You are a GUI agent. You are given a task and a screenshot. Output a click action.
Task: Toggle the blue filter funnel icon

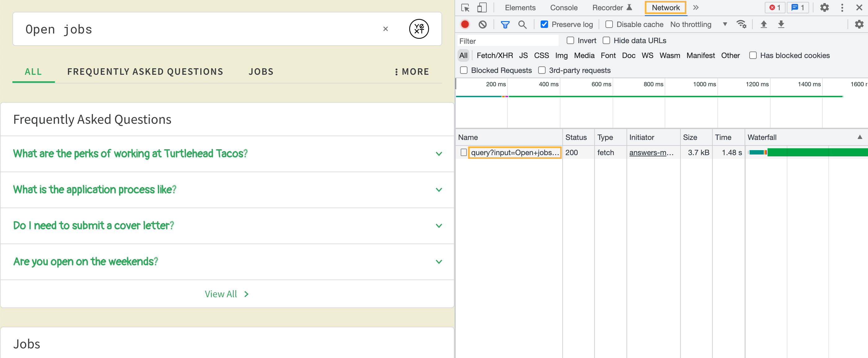[505, 24]
